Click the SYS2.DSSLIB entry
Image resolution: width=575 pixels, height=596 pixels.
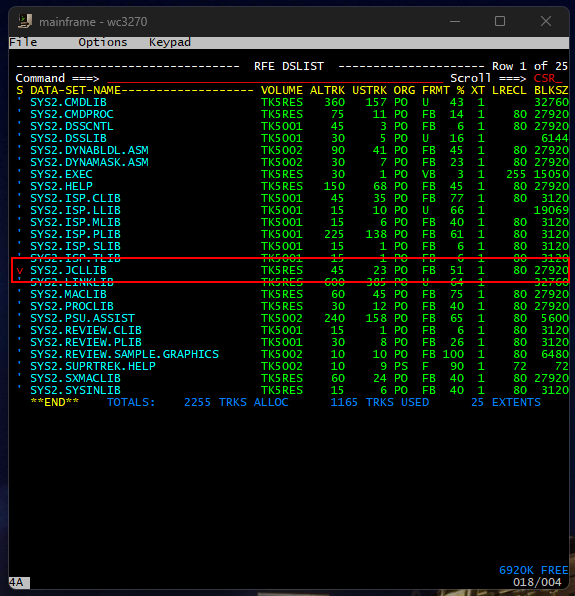(x=68, y=138)
